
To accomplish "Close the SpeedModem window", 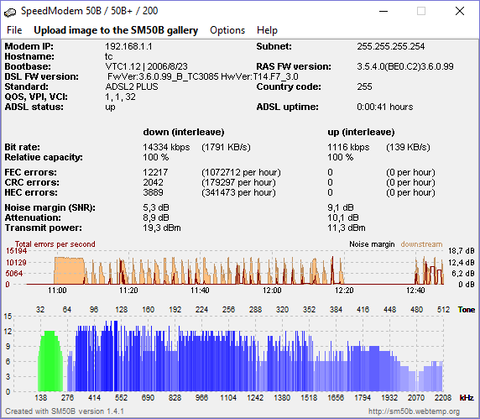I will click(460, 11).
